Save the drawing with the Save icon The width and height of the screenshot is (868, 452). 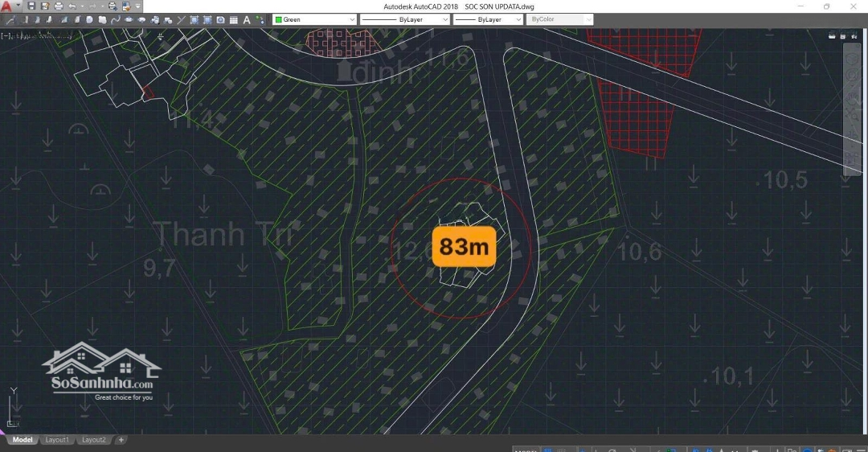point(32,6)
